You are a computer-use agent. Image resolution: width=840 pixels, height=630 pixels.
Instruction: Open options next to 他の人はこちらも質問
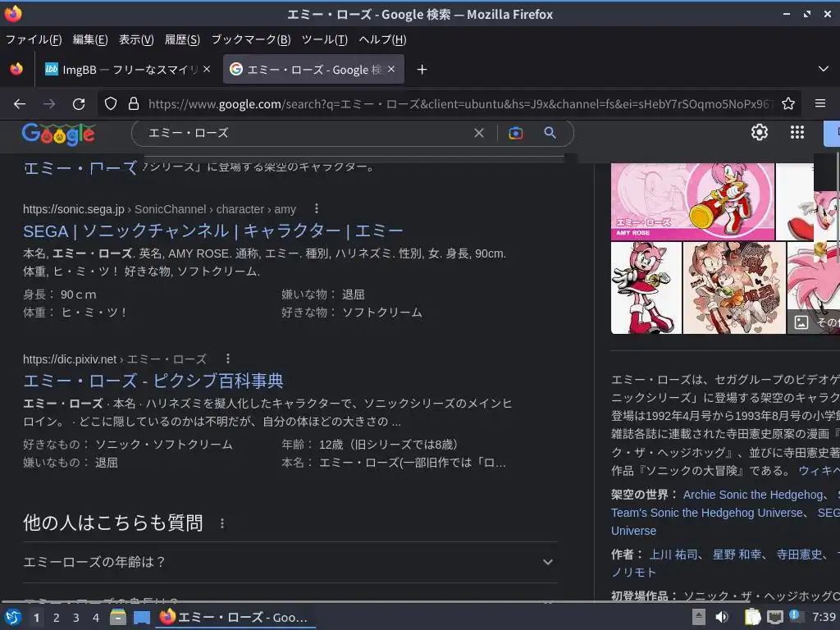click(x=222, y=523)
